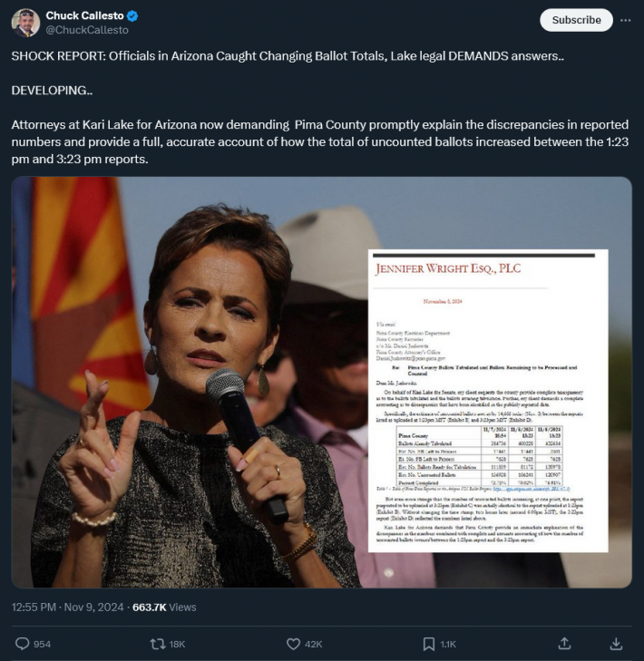
Task: Download using the download arrow icon
Action: pyautogui.click(x=616, y=643)
